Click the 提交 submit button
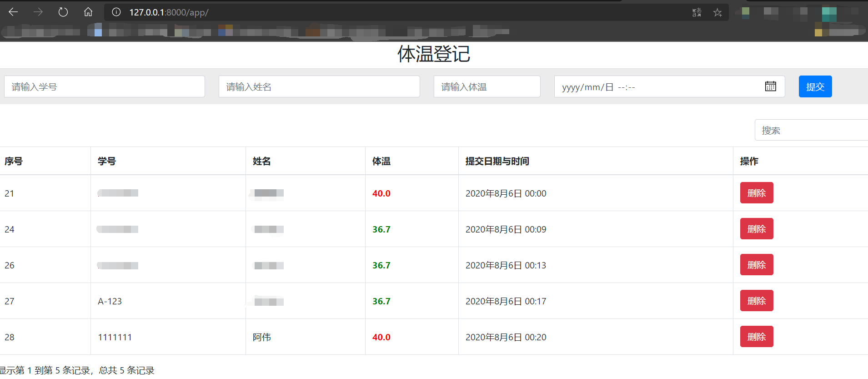 (x=815, y=86)
